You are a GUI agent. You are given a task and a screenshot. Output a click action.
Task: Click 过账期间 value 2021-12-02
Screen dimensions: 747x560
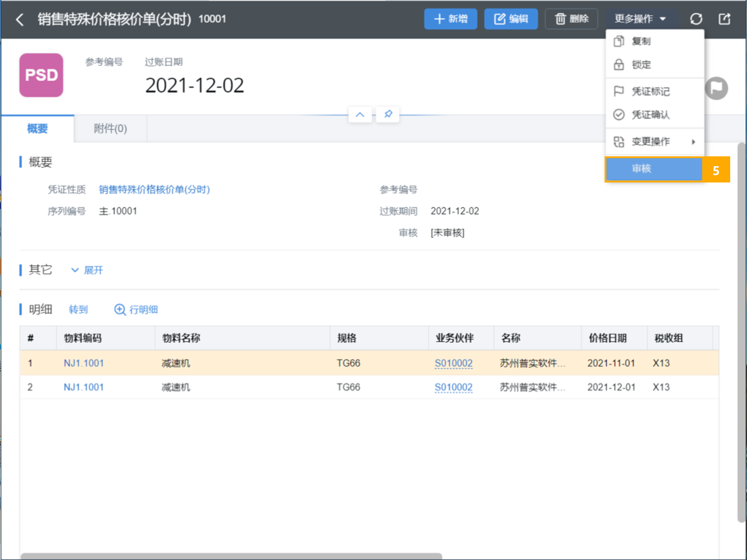pos(455,211)
